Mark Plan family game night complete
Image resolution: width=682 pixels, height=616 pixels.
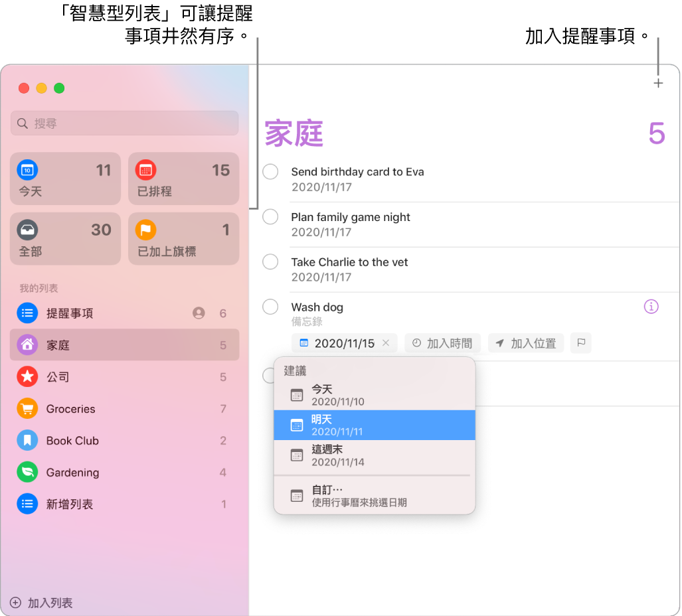click(270, 216)
